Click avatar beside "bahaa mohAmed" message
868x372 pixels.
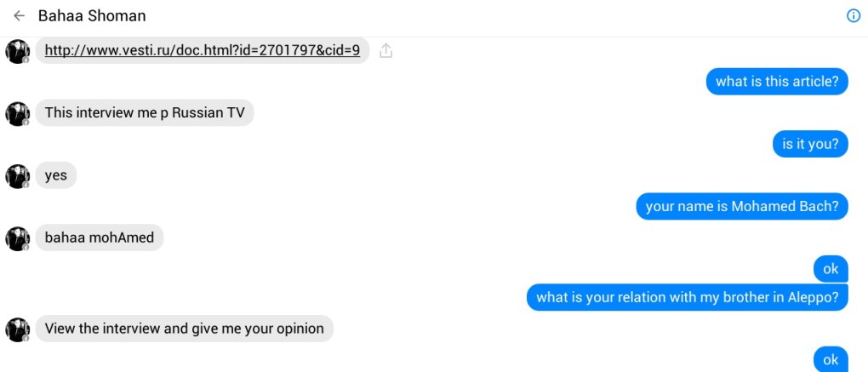click(17, 238)
